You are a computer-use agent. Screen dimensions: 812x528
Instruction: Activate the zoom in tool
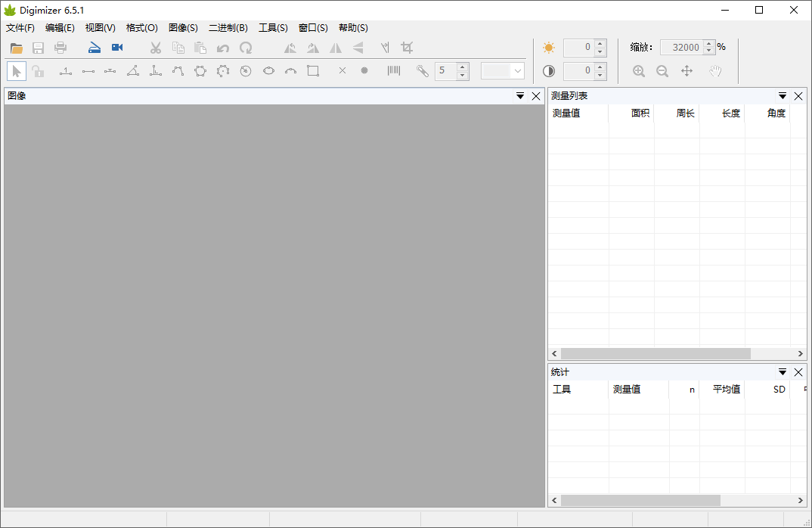point(639,71)
